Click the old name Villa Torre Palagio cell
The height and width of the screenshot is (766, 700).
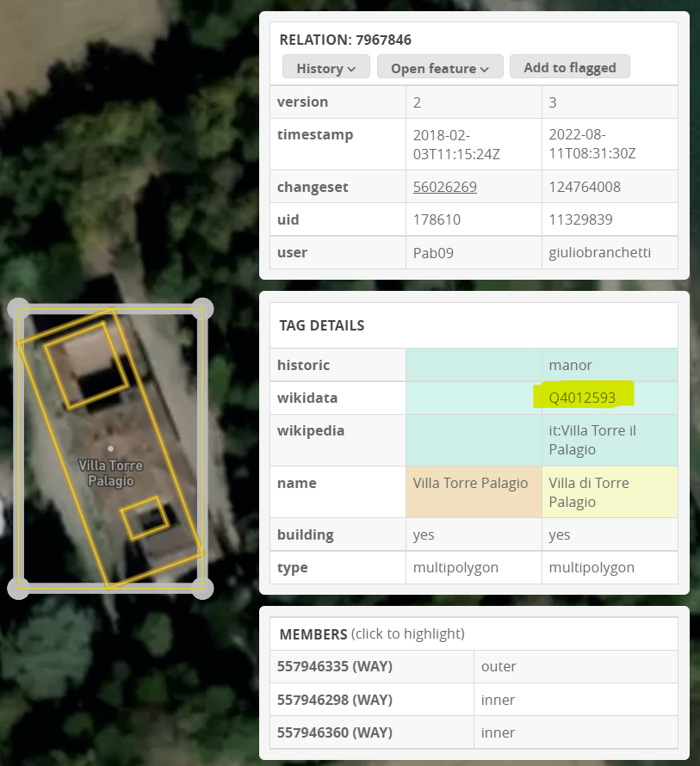click(x=470, y=483)
